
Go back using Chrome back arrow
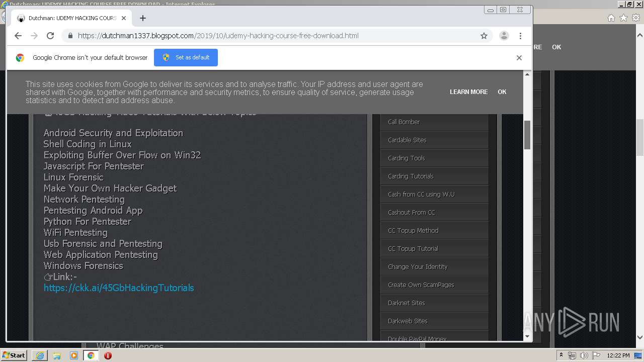(18, 36)
